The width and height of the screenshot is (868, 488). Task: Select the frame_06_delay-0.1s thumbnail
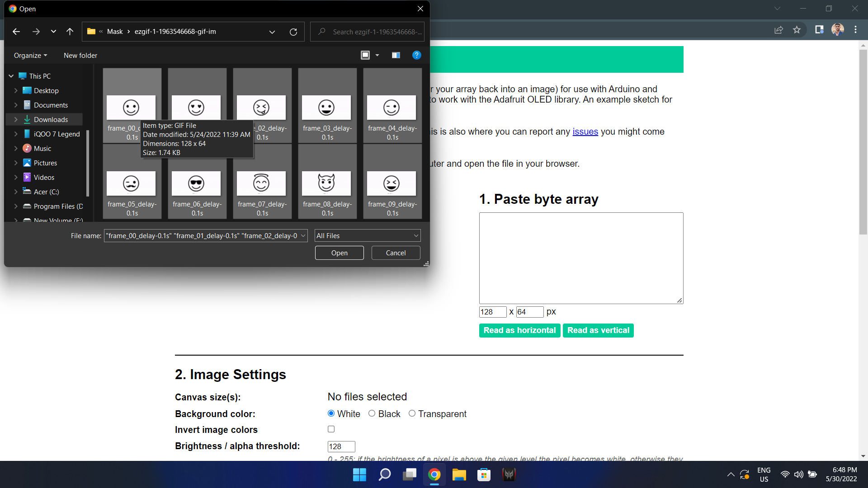[x=197, y=183]
